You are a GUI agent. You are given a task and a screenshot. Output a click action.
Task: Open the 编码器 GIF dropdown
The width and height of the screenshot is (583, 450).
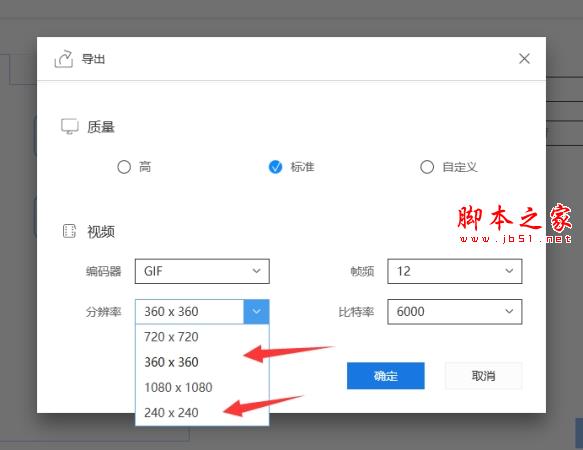pos(202,271)
